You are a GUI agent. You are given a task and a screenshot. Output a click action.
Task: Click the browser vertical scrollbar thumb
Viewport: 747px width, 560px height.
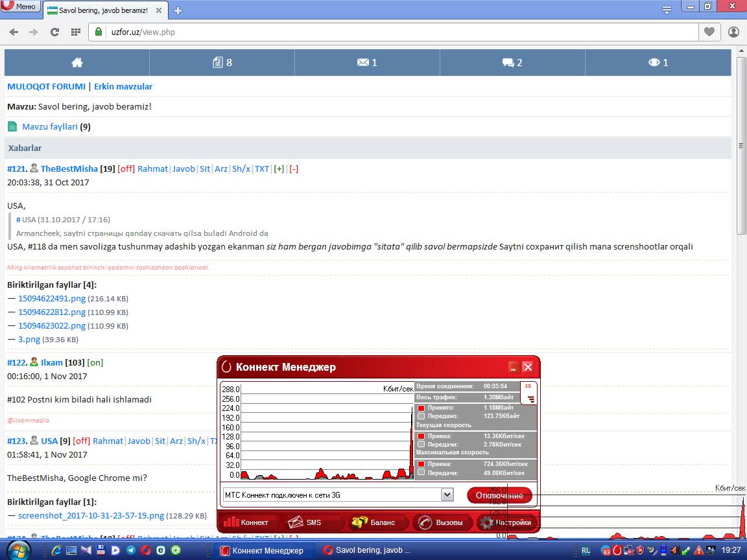(741, 149)
